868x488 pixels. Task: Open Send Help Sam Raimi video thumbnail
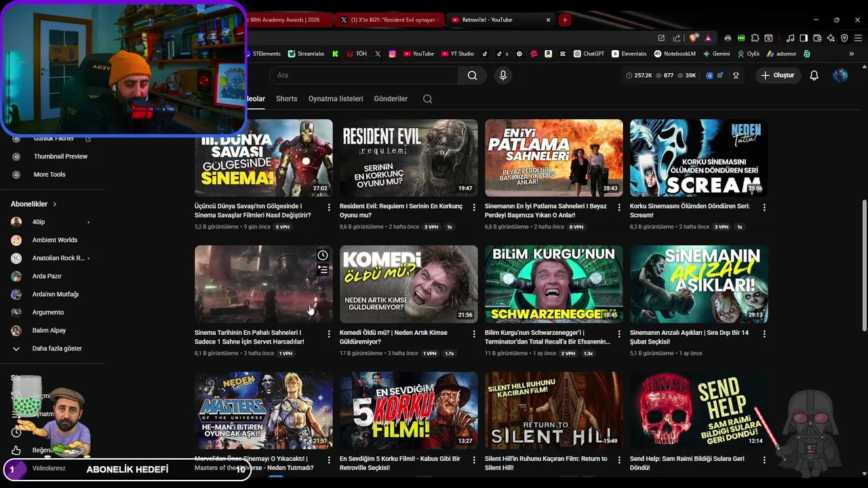click(699, 411)
